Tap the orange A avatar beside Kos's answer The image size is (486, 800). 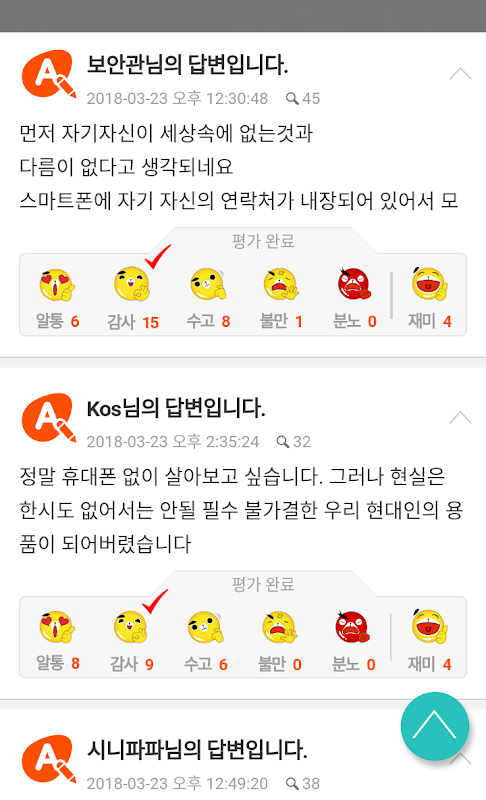tap(49, 417)
